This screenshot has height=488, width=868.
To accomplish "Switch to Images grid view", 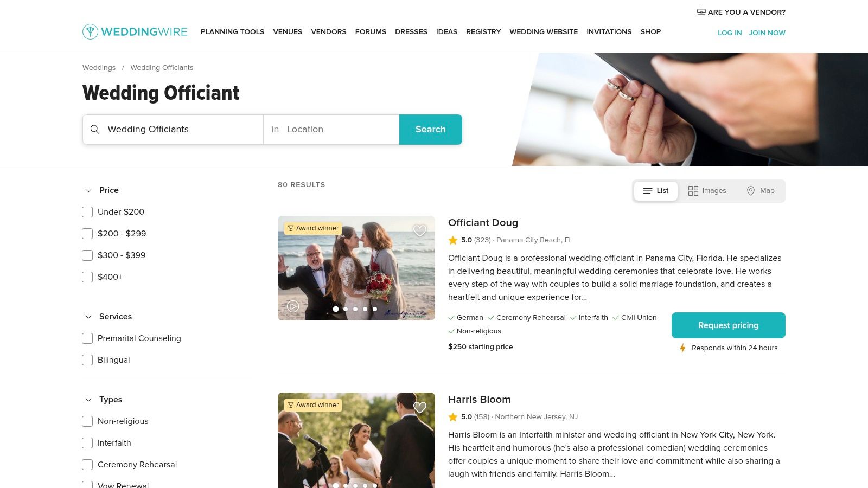I will (707, 191).
